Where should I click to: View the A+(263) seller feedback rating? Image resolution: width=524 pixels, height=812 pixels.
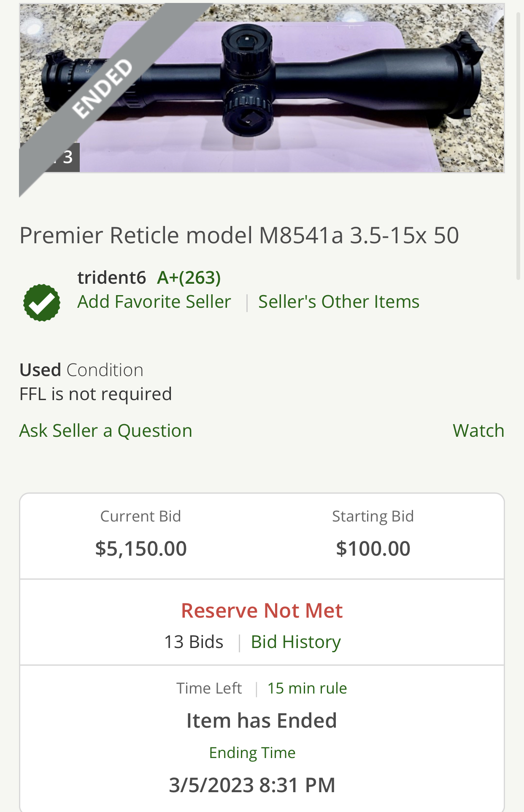click(189, 278)
